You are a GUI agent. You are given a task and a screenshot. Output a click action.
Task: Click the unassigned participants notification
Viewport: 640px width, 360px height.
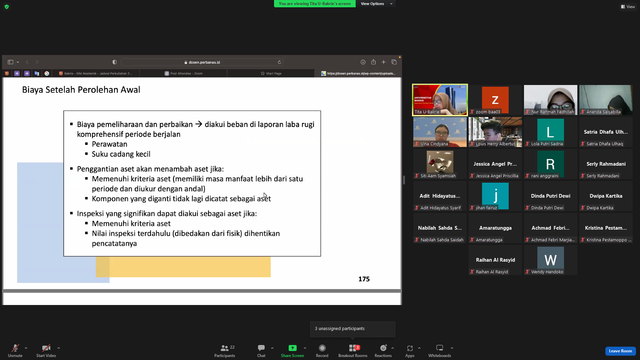pos(353,329)
